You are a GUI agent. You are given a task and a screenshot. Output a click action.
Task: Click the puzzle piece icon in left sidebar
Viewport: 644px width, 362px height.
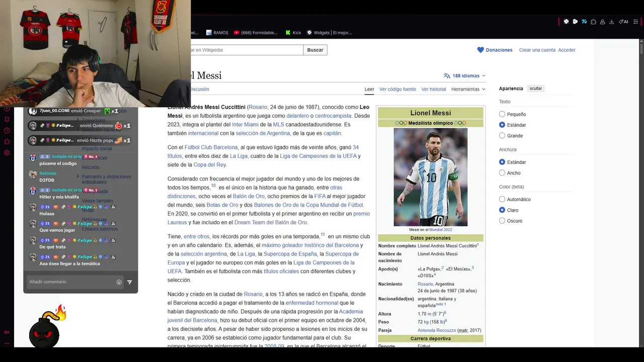click(x=7, y=142)
